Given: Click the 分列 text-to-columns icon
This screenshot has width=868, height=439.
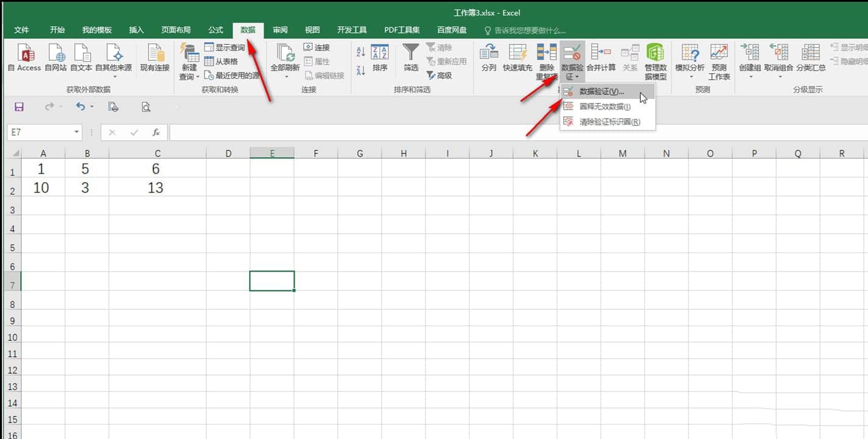Looking at the screenshot, I should (x=488, y=58).
